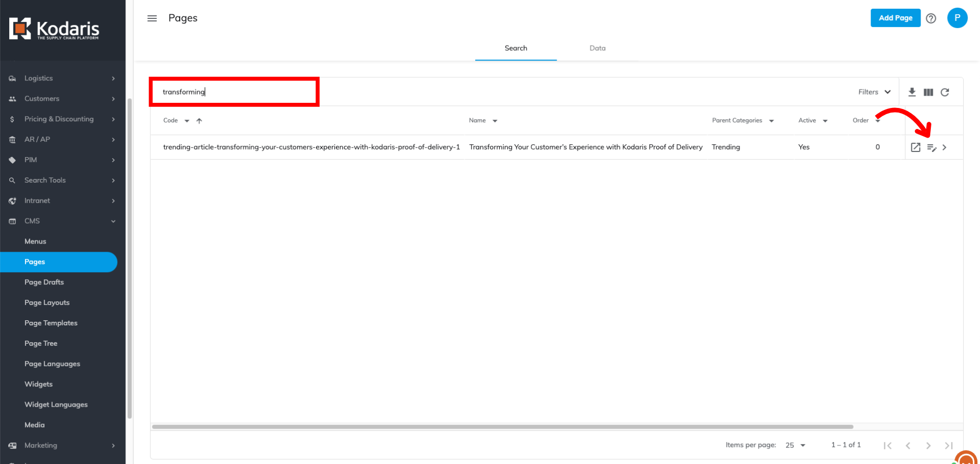The image size is (980, 464).
Task: Open the Active column dropdown arrow
Action: pyautogui.click(x=825, y=121)
